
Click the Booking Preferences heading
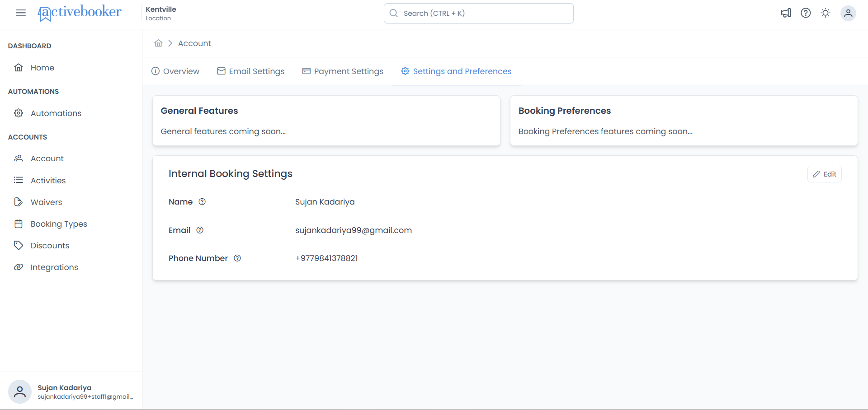(565, 111)
